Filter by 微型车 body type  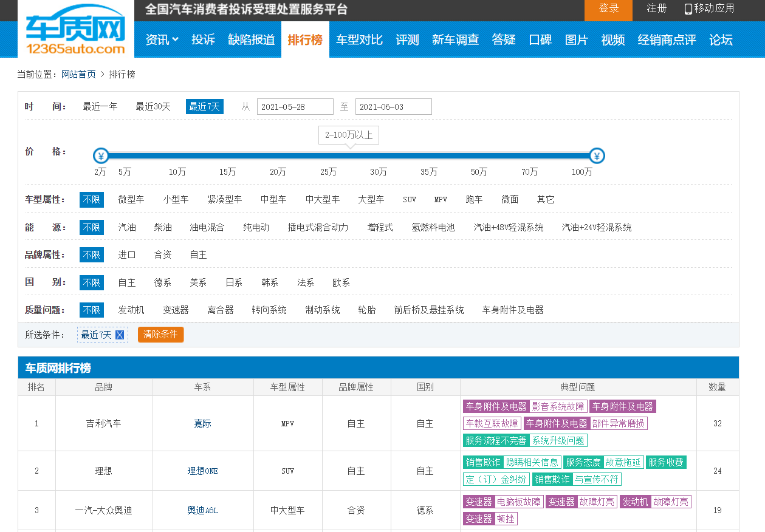(131, 199)
